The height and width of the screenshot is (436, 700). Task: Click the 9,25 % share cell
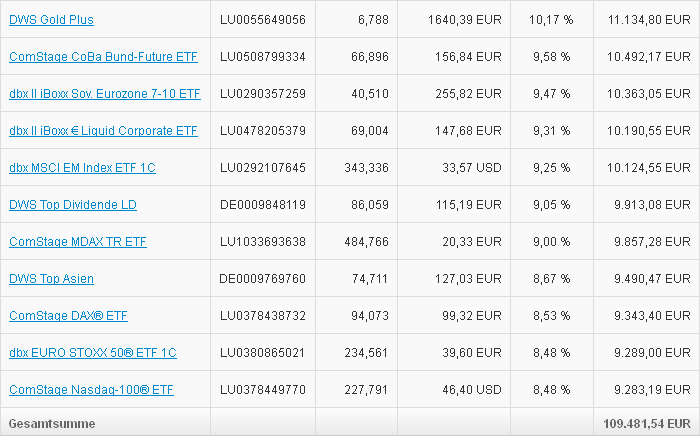pos(552,168)
